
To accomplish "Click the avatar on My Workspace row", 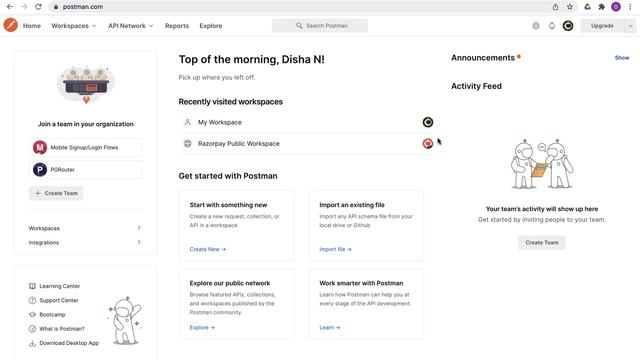I will [428, 122].
